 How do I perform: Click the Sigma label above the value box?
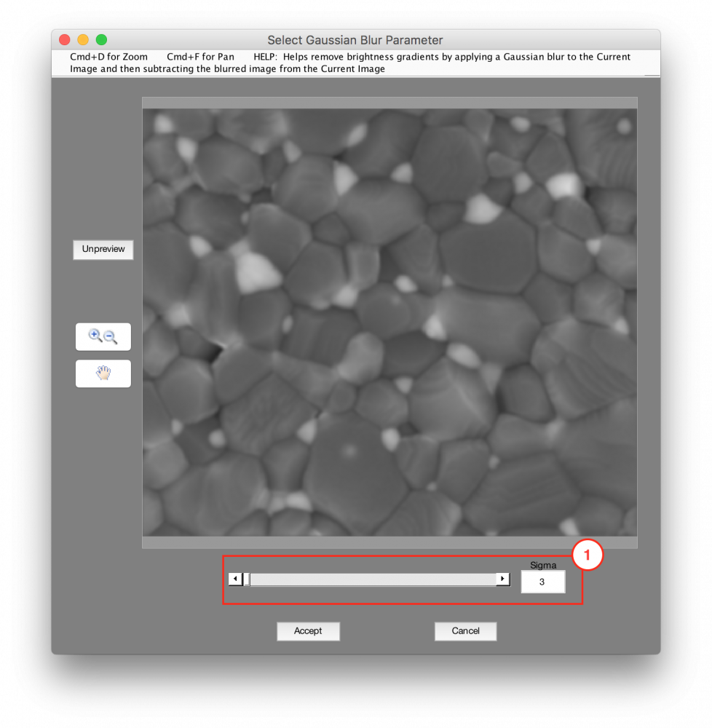point(542,564)
